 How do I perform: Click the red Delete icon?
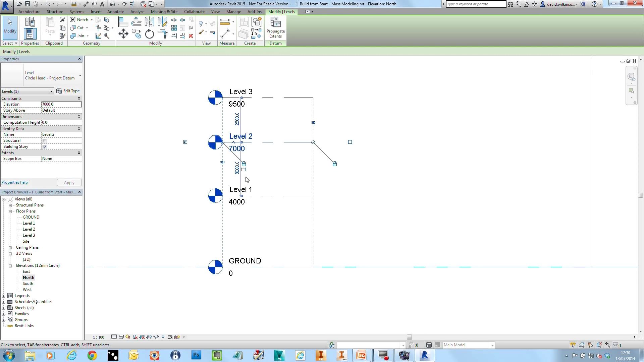(191, 36)
